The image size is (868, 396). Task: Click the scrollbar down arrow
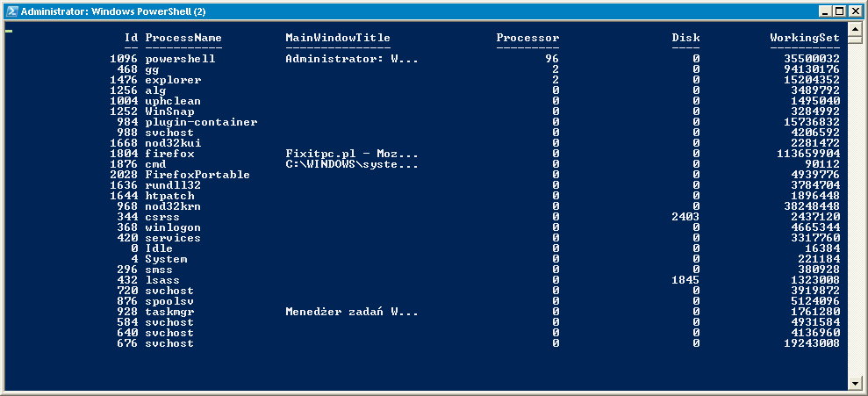pyautogui.click(x=855, y=383)
